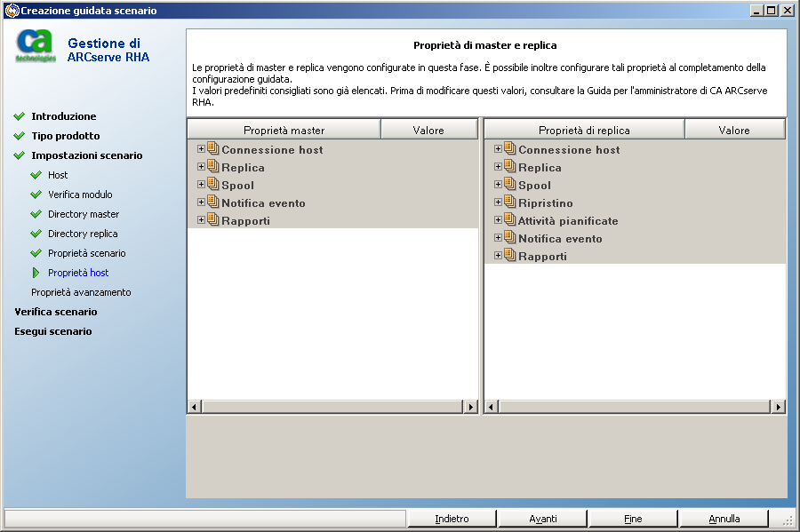Screen dimensions: 800x532
Task: Select Directory master step label
Action: [84, 214]
